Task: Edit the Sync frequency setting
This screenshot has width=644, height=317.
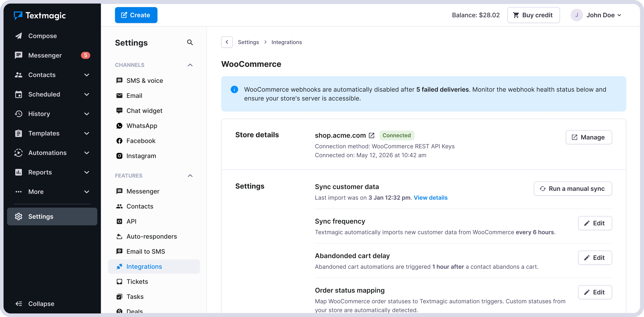Action: click(595, 223)
